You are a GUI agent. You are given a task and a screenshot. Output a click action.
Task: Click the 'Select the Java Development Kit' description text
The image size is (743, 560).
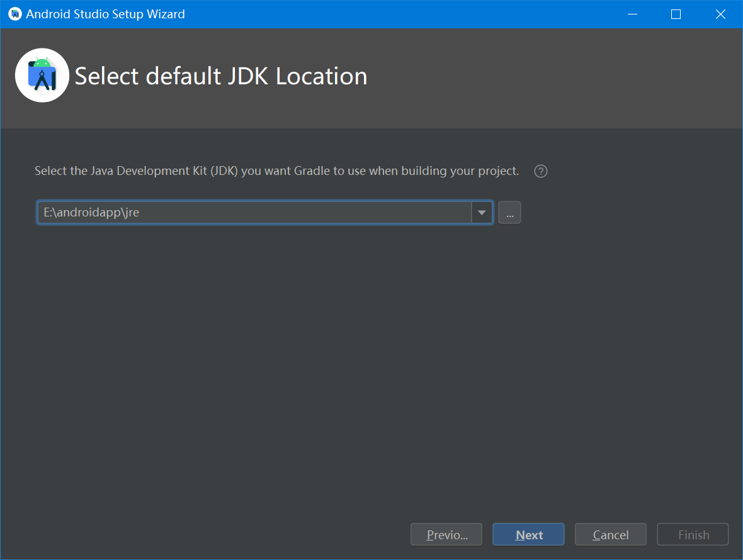[x=276, y=171]
